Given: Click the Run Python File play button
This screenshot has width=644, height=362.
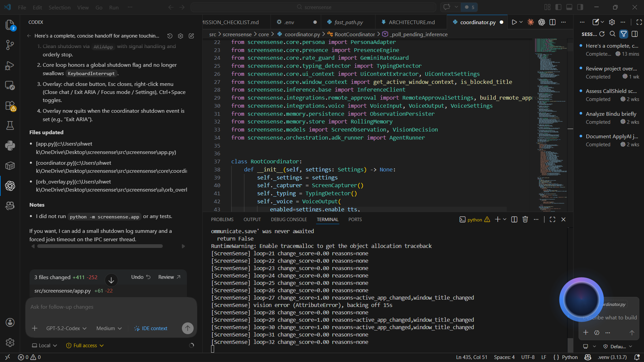Looking at the screenshot, I should [514, 22].
